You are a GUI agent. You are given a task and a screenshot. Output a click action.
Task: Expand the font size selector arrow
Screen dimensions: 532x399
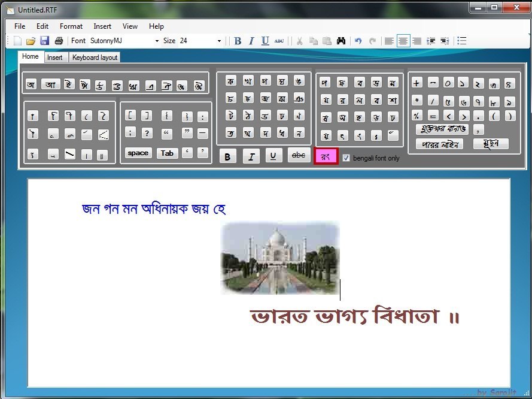tap(218, 41)
